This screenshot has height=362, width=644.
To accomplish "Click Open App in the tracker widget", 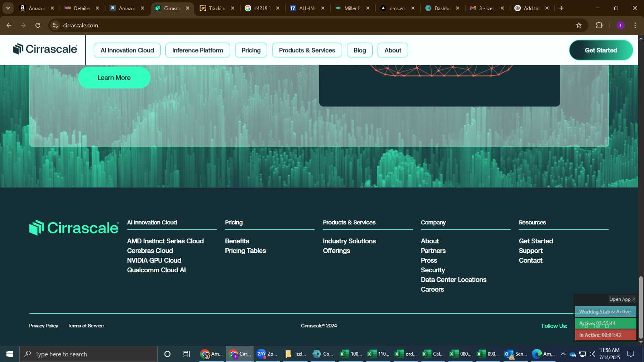I will 622,299.
